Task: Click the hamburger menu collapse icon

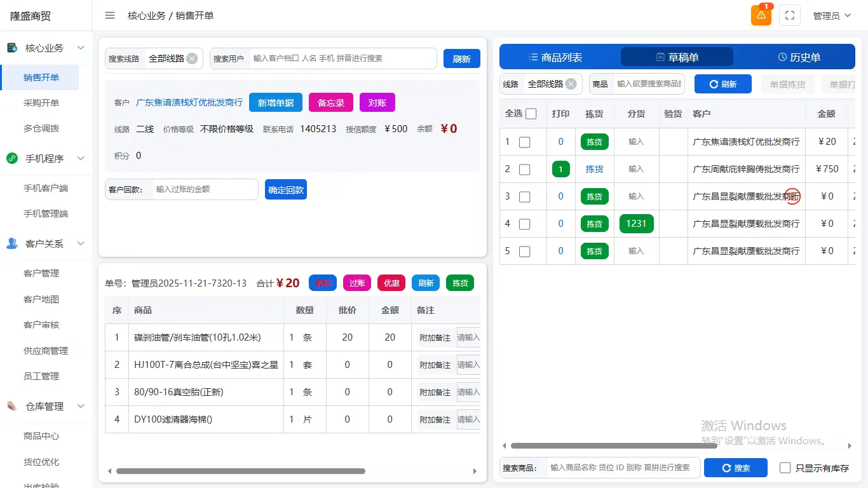Action: click(x=110, y=15)
